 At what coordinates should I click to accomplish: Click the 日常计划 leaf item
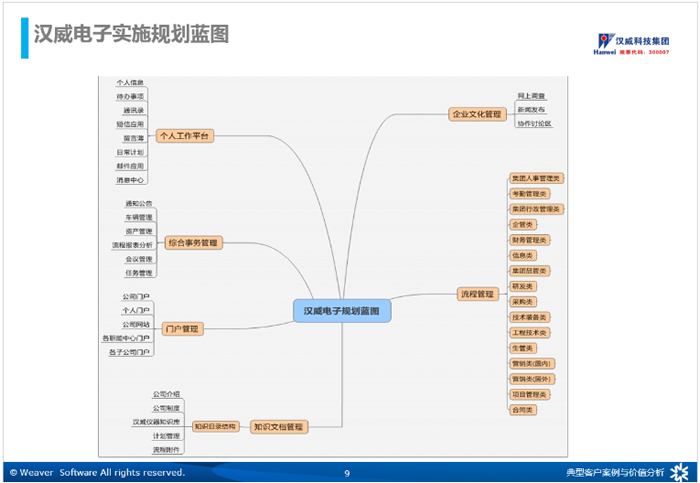coord(130,152)
